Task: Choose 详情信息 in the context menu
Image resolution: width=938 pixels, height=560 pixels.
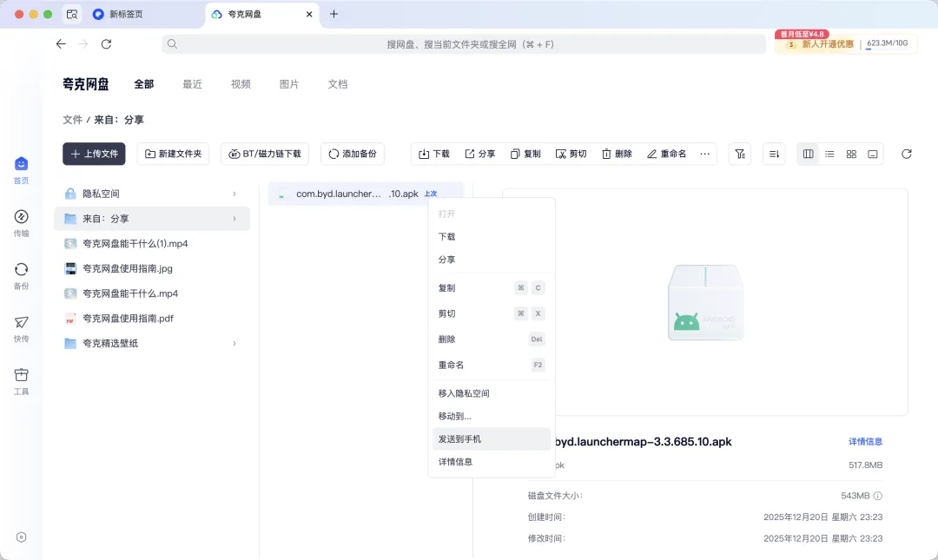Action: [491, 461]
